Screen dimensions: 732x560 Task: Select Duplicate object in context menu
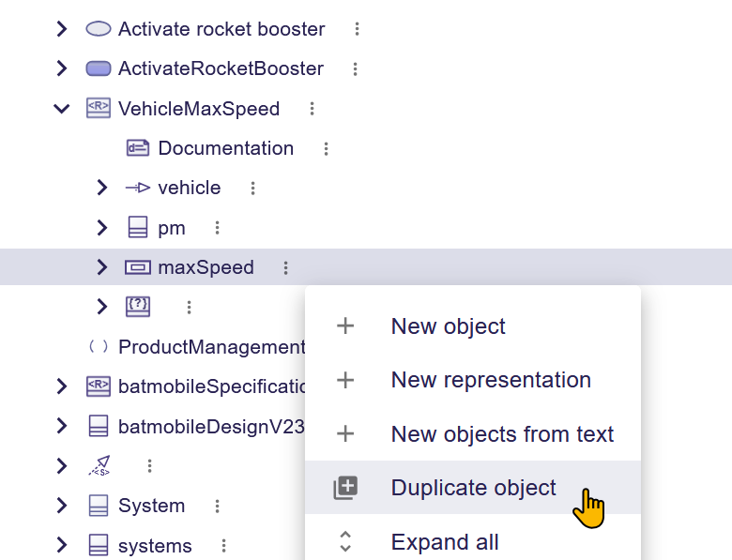[x=473, y=488]
